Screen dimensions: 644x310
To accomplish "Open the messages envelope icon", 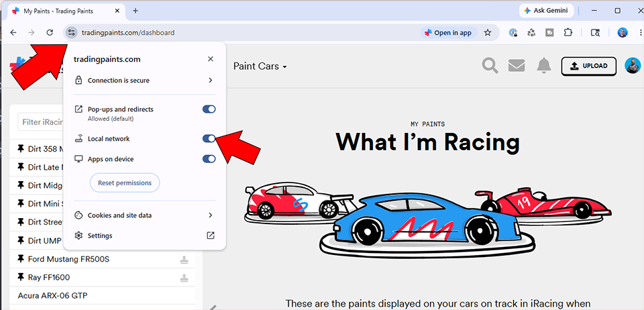I will [x=517, y=66].
